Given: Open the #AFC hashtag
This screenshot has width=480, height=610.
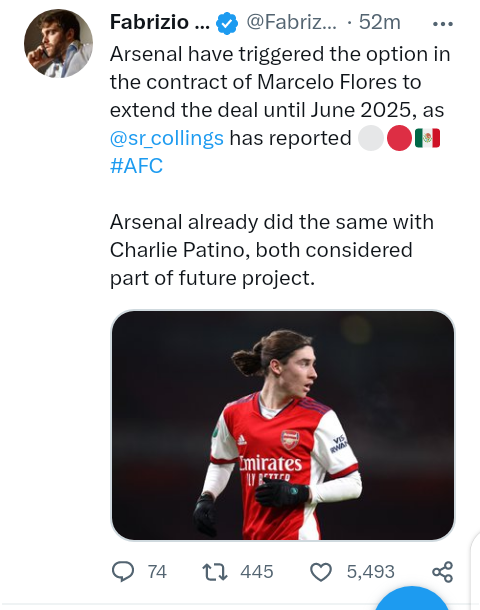Looking at the screenshot, I should 136,166.
